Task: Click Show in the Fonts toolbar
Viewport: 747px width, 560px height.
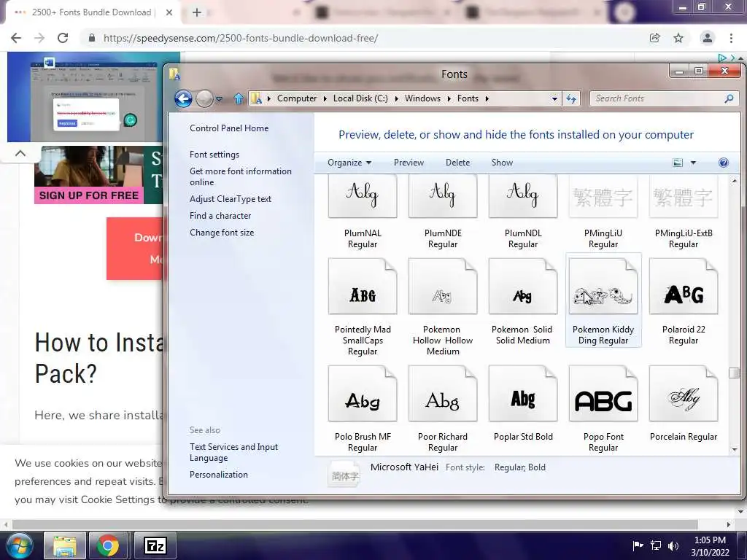Action: [502, 163]
